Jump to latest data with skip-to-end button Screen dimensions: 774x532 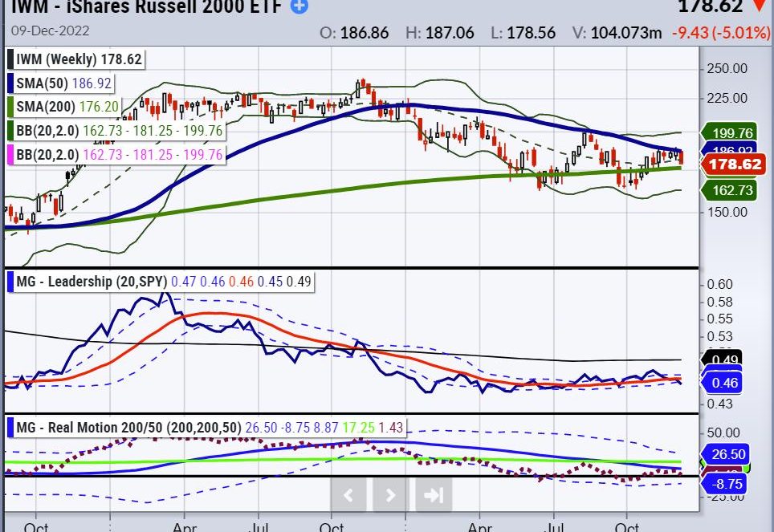[x=434, y=495]
